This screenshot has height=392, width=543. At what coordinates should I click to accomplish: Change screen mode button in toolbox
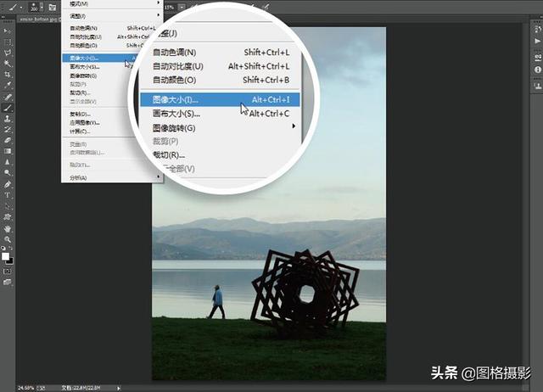pyautogui.click(x=8, y=283)
